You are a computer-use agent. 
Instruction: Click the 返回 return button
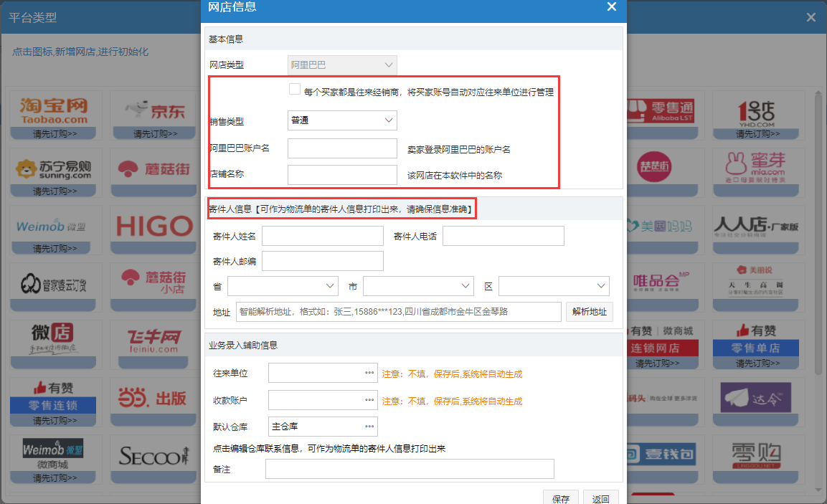click(x=601, y=498)
